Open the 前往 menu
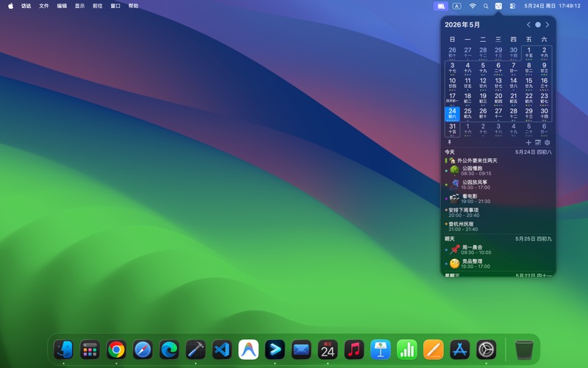Screen dimensions: 588x368 point(98,6)
